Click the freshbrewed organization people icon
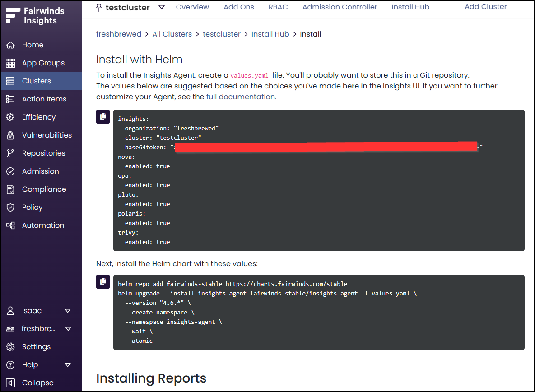The width and height of the screenshot is (535, 392). click(x=10, y=329)
